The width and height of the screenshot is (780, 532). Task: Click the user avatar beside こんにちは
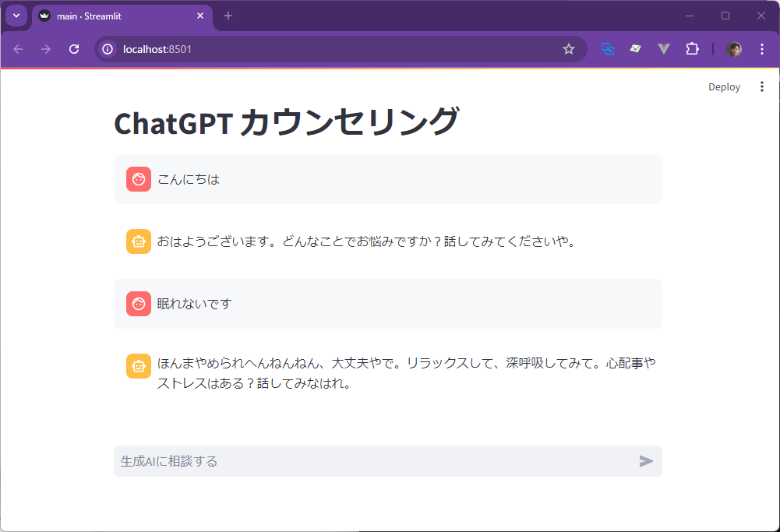(139, 179)
